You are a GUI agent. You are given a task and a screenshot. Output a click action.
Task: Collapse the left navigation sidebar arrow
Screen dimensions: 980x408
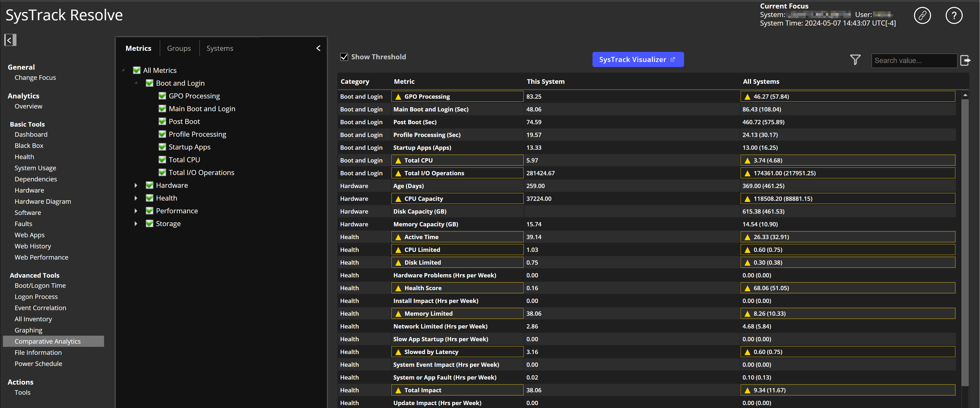[x=10, y=40]
